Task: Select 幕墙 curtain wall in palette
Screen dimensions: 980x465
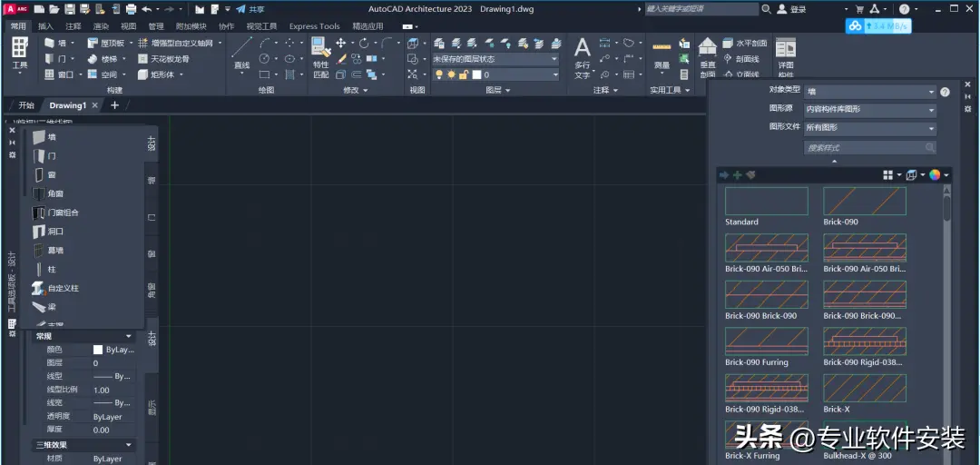Action: pos(47,250)
